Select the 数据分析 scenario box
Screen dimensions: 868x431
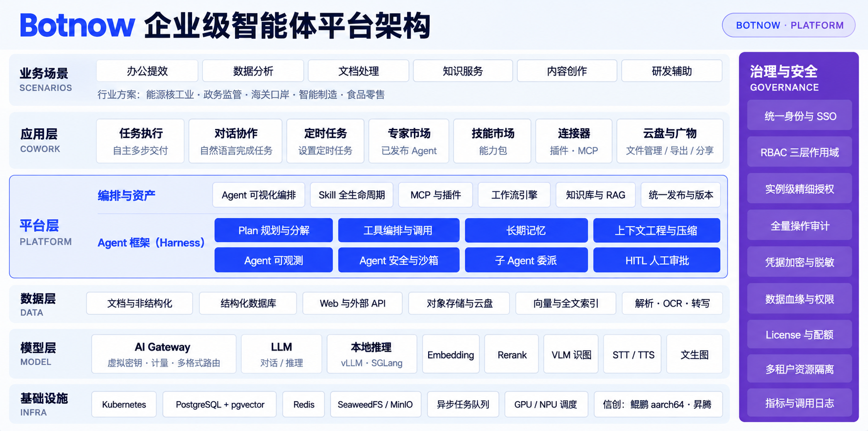pos(253,71)
